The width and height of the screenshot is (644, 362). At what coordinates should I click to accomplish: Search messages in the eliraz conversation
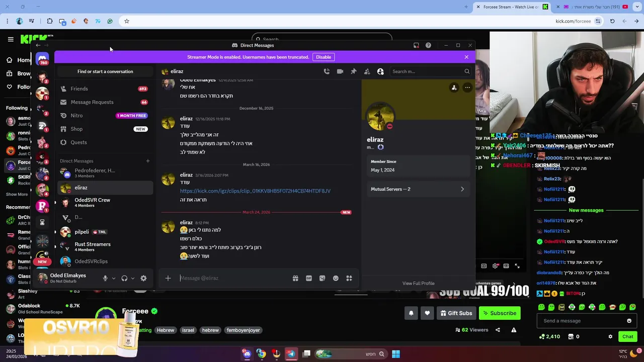431,71
